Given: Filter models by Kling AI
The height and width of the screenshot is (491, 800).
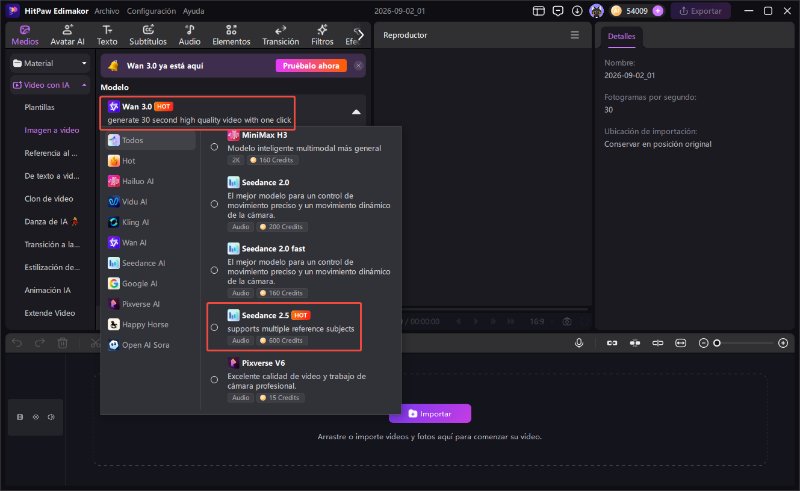Looking at the screenshot, I should pos(151,222).
